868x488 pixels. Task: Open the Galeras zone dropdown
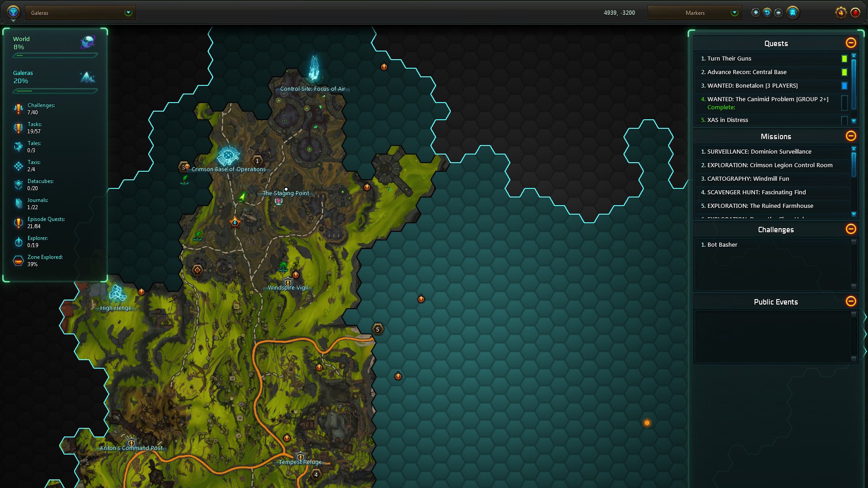click(80, 13)
